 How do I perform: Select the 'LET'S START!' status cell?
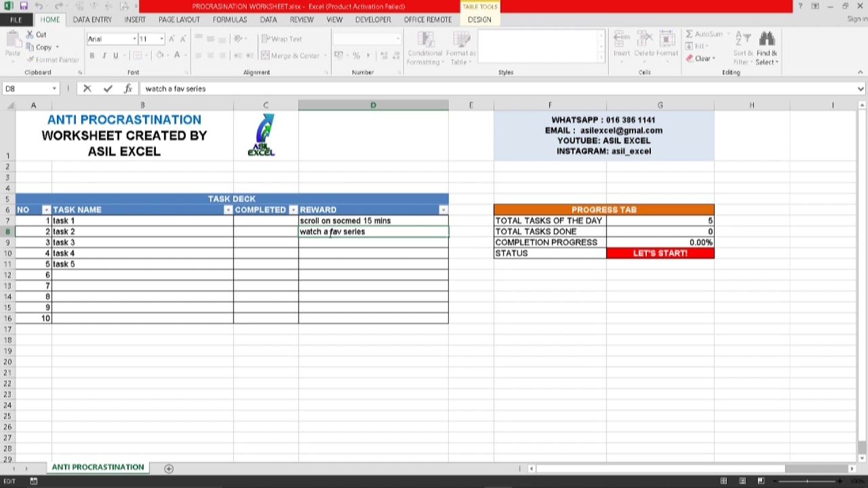coord(660,253)
